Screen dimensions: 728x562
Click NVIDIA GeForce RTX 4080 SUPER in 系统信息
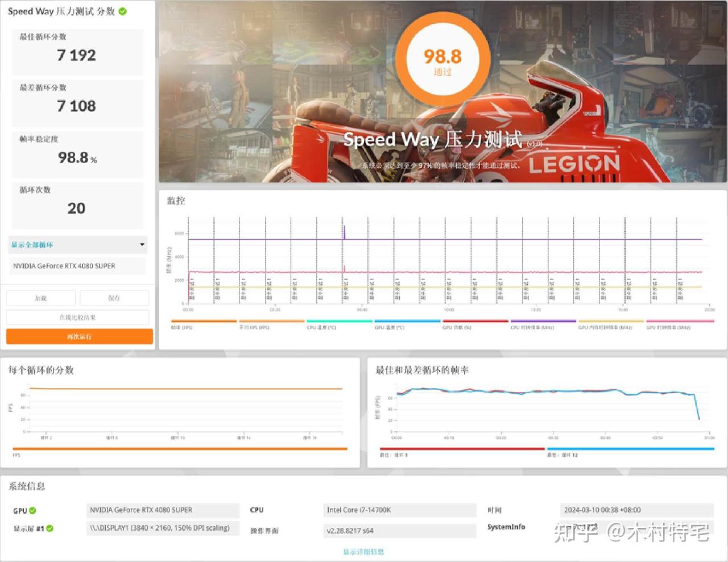click(x=163, y=510)
